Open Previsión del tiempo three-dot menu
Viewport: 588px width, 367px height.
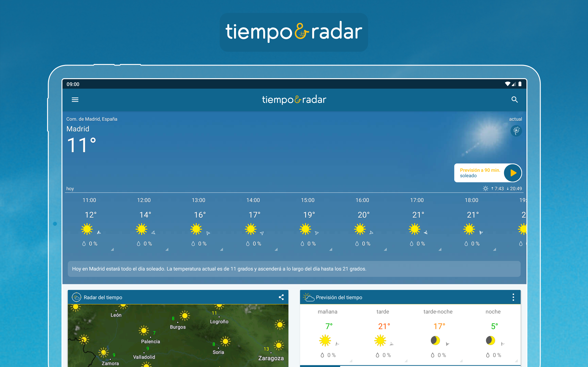(x=513, y=297)
